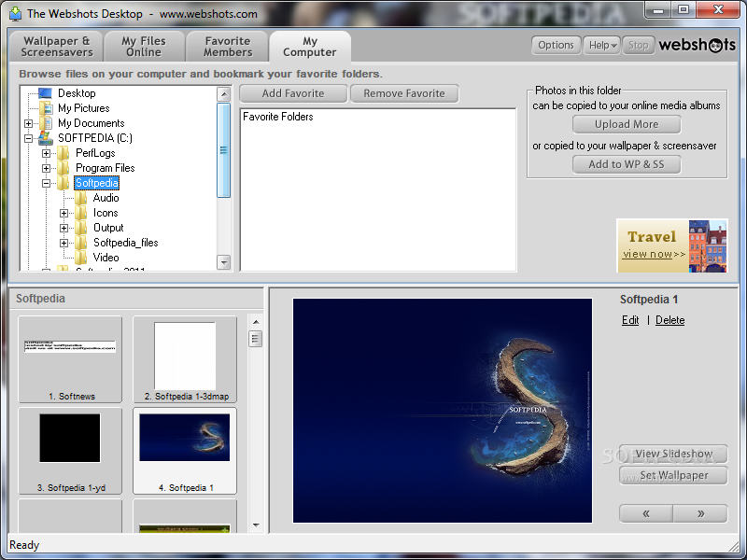Click the Webshots app icon in title bar
This screenshot has width=747, height=560.
[15, 13]
